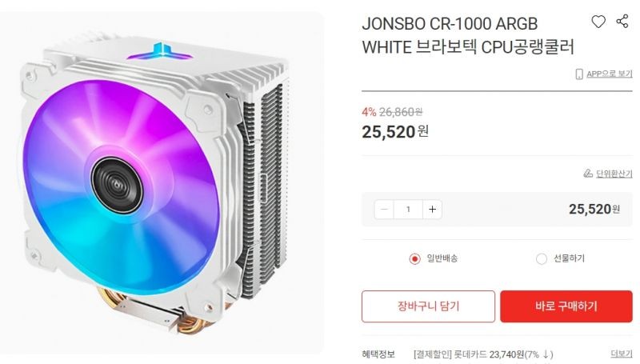
Task: Decrease quantity with the minus button
Action: pyautogui.click(x=384, y=210)
